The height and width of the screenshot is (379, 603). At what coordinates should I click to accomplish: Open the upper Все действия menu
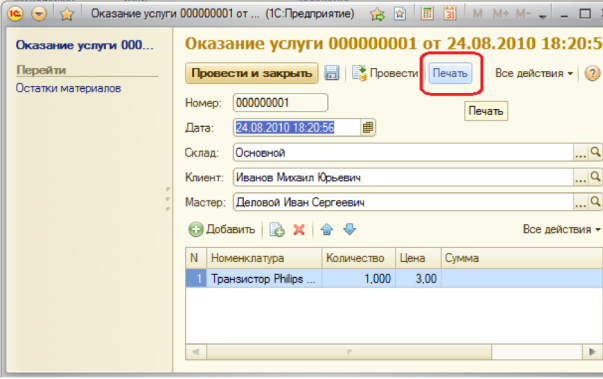coord(534,73)
